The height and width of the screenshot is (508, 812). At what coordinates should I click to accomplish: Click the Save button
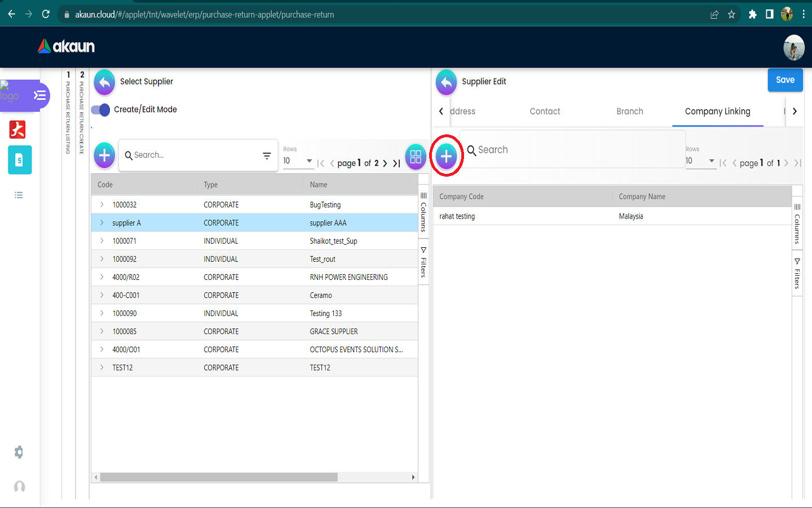coord(785,80)
